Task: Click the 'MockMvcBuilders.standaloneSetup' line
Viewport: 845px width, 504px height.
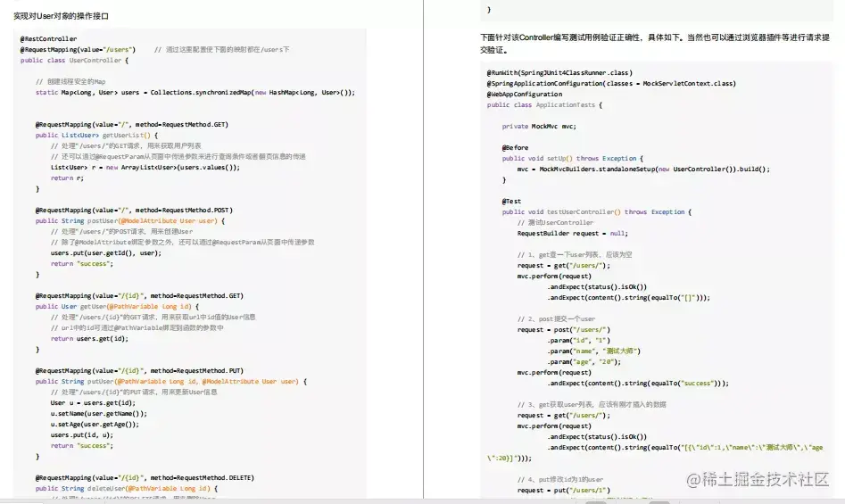Action: [x=643, y=169]
